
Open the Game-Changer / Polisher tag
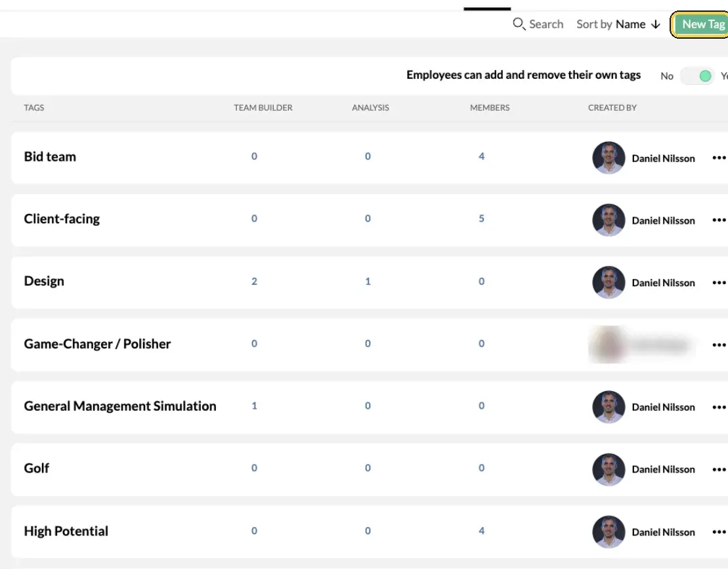tap(98, 344)
